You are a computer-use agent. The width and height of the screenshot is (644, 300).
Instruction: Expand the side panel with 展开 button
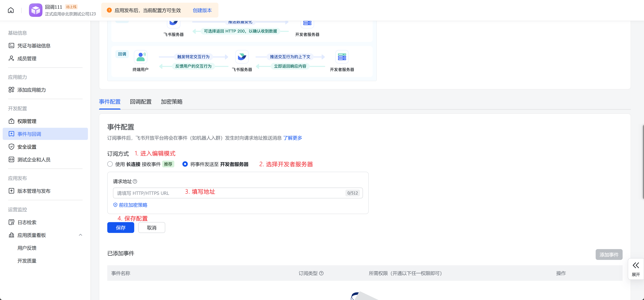(x=636, y=269)
